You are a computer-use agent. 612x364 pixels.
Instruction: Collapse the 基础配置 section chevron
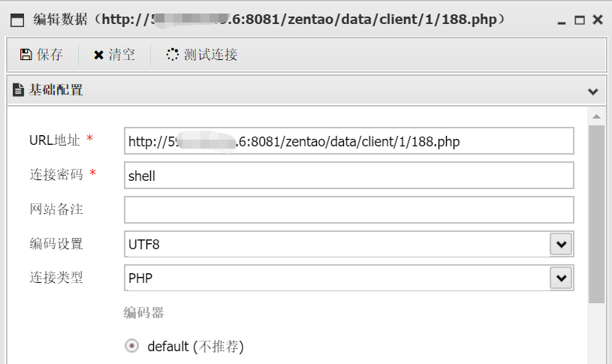593,92
